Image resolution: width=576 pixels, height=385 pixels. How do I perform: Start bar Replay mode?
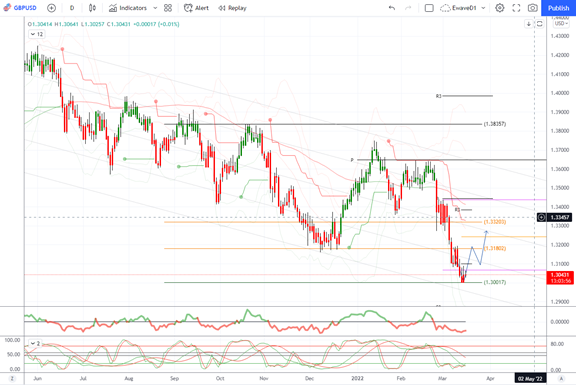(x=233, y=8)
